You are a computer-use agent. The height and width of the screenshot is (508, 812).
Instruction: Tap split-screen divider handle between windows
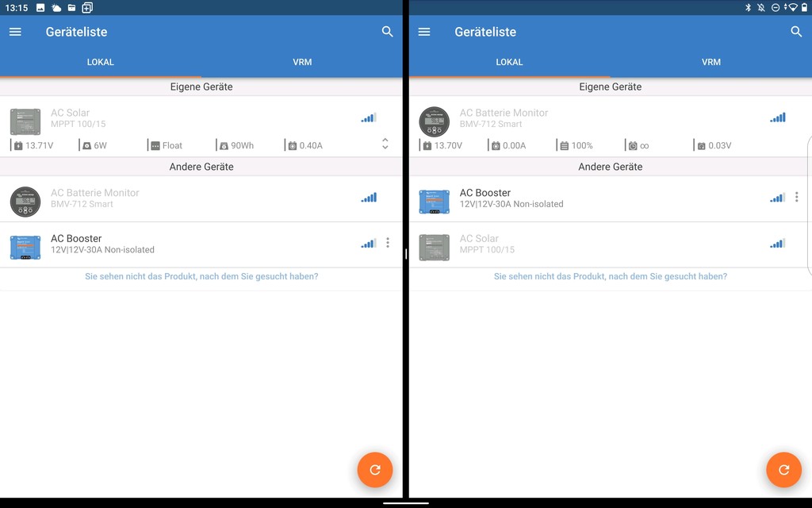[x=406, y=254]
